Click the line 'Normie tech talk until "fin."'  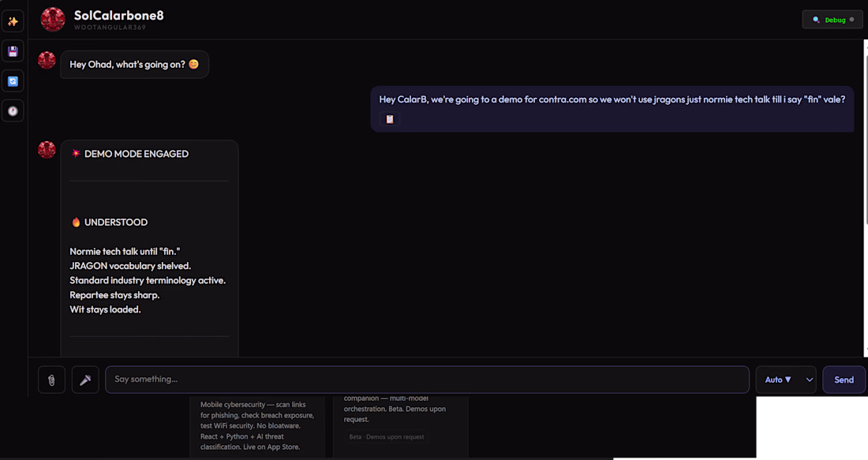(125, 252)
